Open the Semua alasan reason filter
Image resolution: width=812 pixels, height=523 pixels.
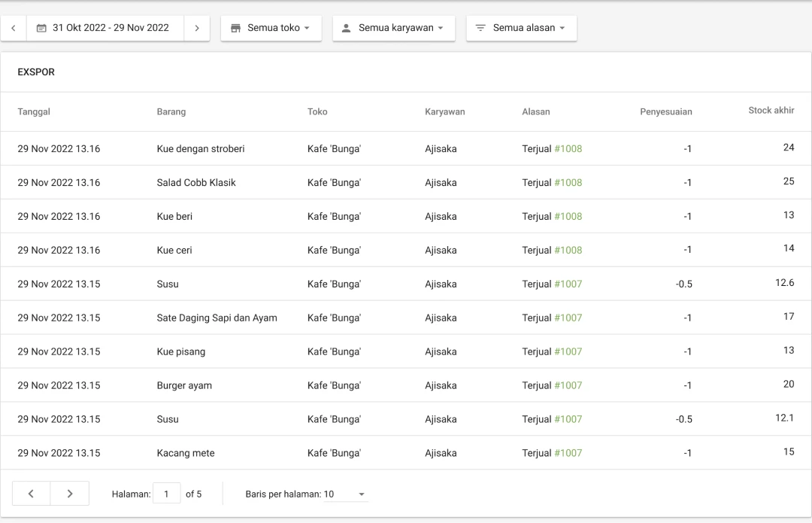coord(521,28)
